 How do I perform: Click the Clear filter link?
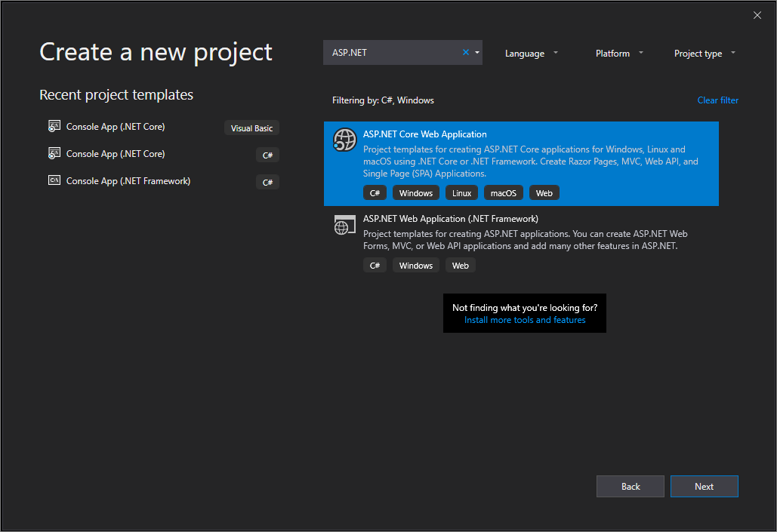(x=717, y=100)
